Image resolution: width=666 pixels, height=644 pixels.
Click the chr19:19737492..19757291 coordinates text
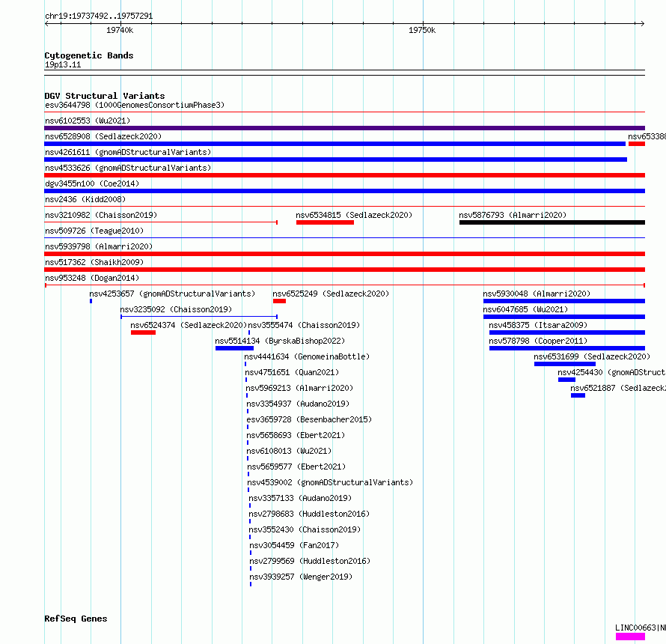[x=99, y=16]
